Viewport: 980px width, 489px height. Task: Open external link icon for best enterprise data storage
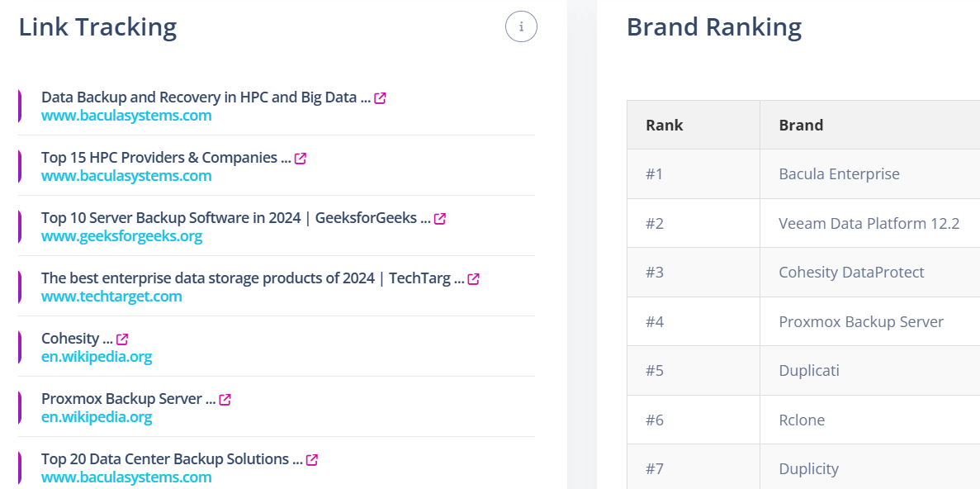tap(474, 279)
